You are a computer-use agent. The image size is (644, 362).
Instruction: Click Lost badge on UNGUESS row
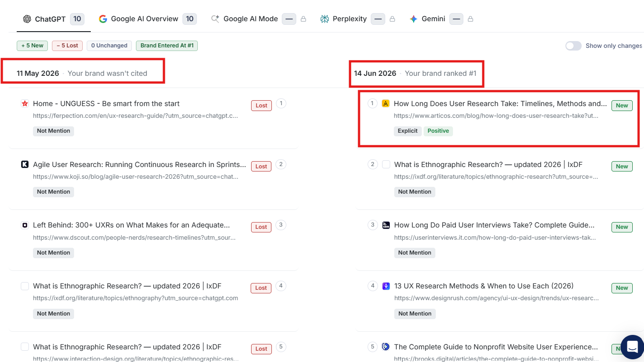point(261,106)
